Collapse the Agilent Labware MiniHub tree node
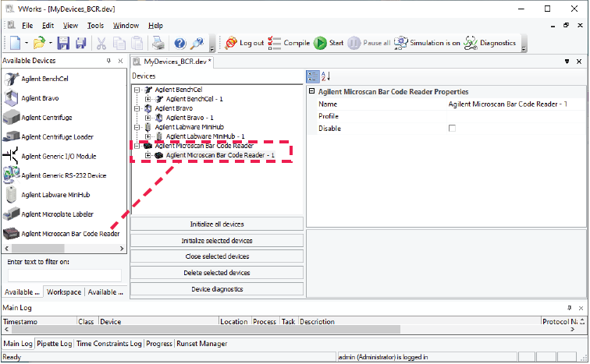 137,127
